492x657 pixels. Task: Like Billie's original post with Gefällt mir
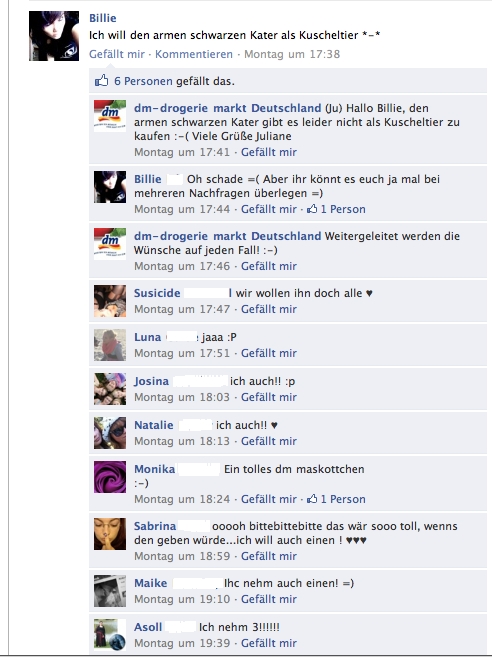117,54
